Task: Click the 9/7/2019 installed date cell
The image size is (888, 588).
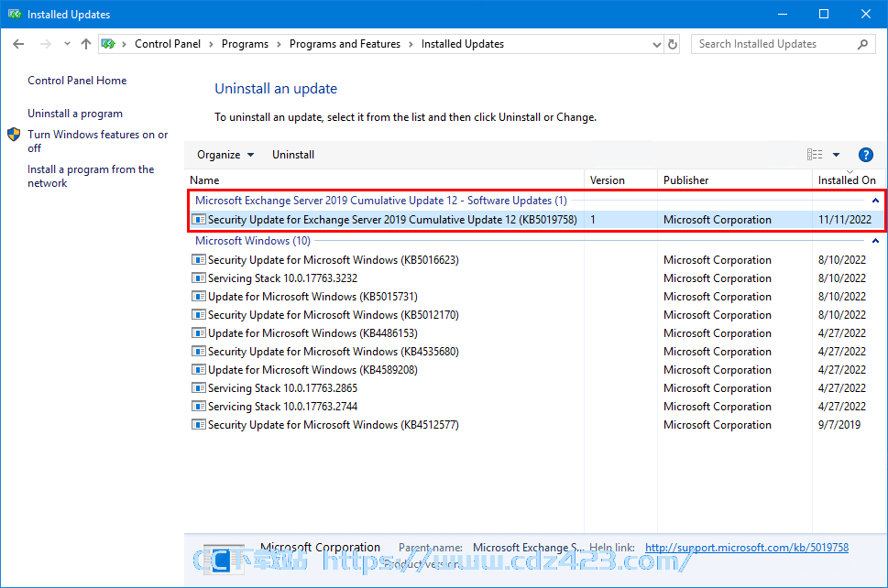Action: [x=839, y=424]
